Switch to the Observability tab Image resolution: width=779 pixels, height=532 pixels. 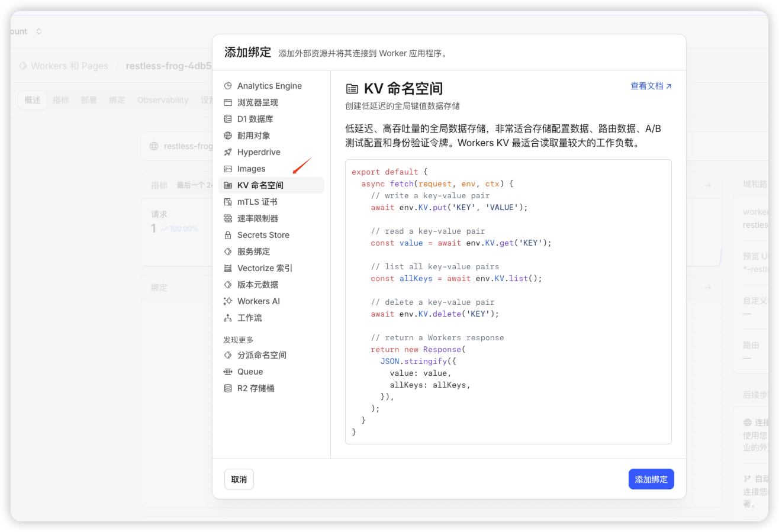pos(163,100)
